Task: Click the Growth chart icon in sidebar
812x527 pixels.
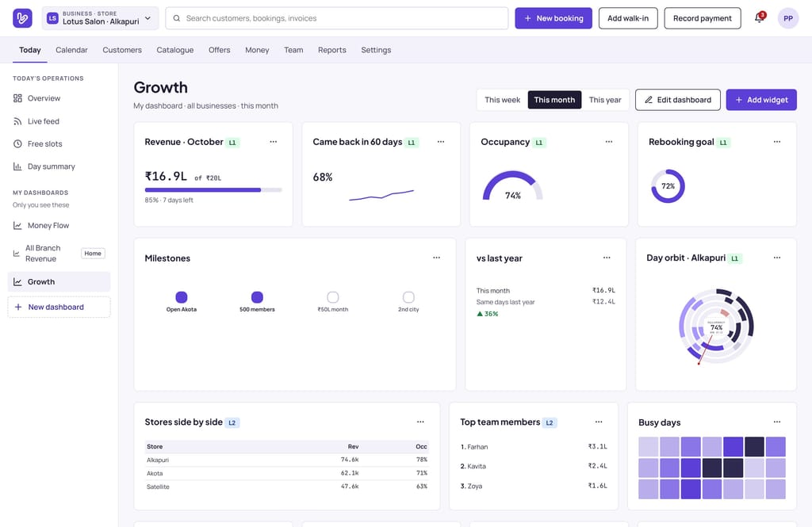Action: 17,281
